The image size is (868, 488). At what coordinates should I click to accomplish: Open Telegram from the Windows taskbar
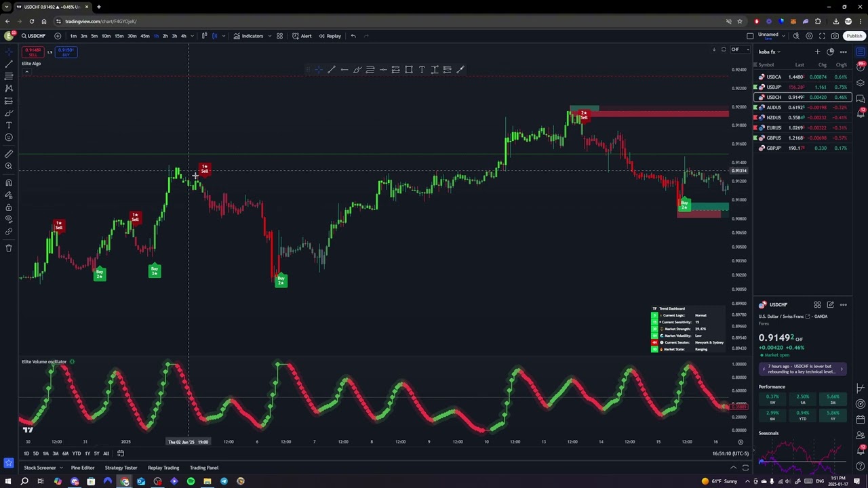[x=224, y=481]
